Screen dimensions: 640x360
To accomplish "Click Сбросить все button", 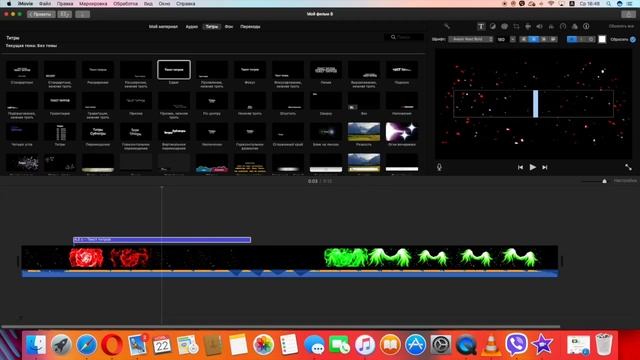I will [622, 26].
